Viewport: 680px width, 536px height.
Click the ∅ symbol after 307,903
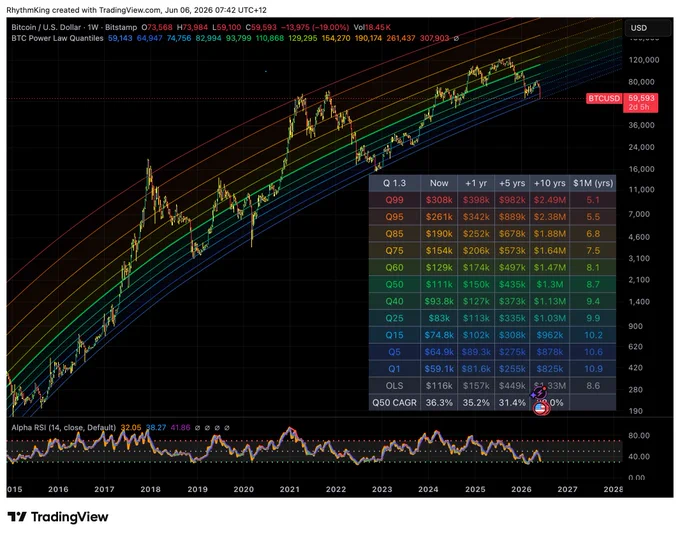click(456, 38)
